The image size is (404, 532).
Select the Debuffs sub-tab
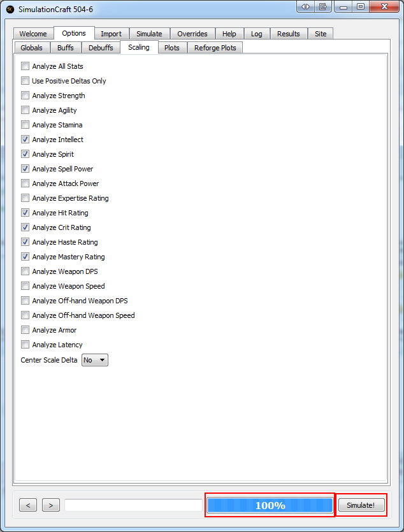(101, 48)
